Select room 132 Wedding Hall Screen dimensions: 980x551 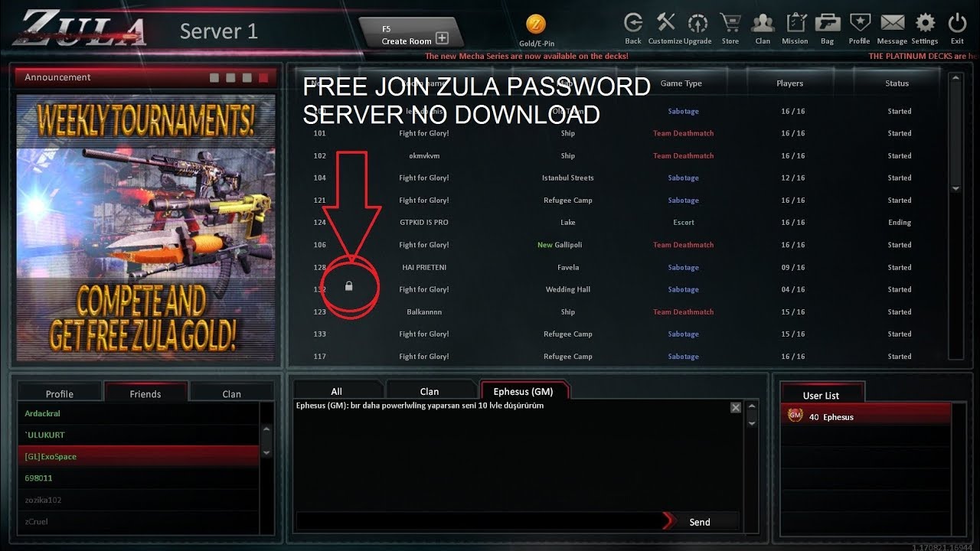click(619, 289)
